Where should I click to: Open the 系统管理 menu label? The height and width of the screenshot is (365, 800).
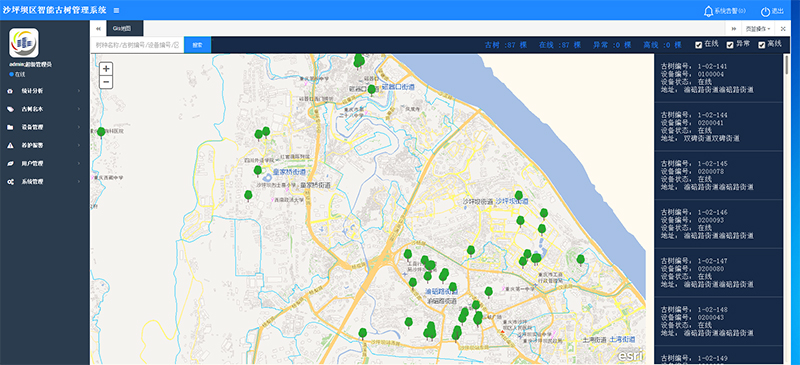click(x=32, y=182)
